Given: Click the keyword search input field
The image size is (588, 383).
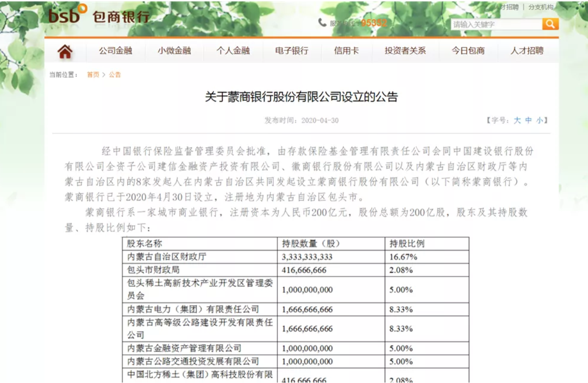Looking at the screenshot, I should click(x=495, y=23).
